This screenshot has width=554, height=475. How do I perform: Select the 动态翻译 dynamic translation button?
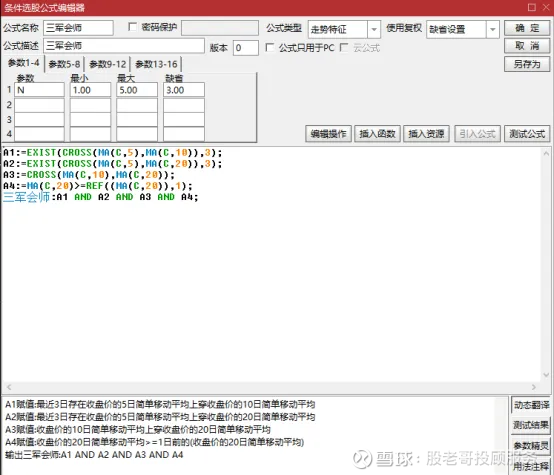(531, 405)
